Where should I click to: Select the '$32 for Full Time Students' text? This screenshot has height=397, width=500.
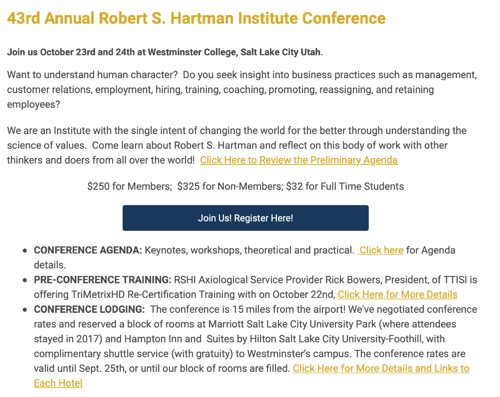(x=345, y=186)
